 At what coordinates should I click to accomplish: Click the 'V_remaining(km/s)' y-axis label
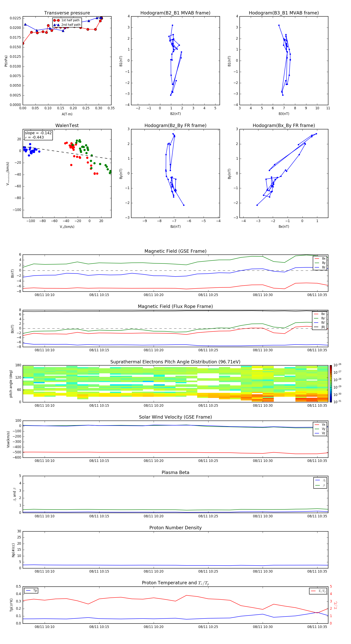click(7, 173)
